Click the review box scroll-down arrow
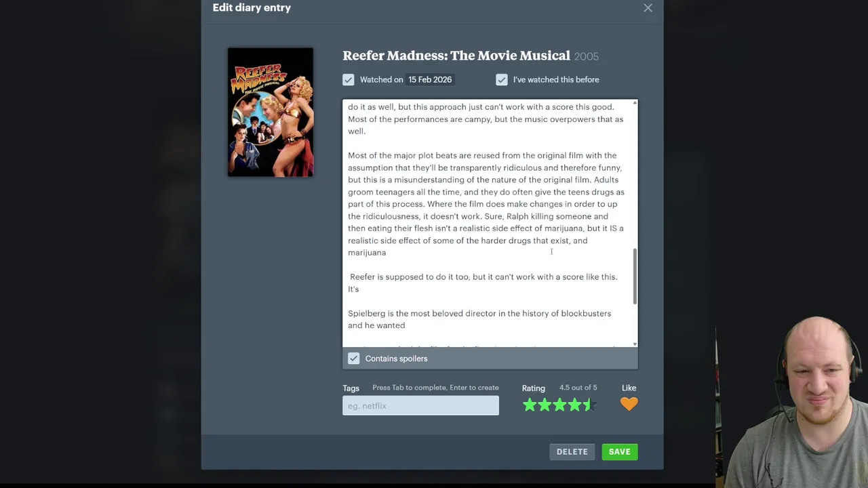The width and height of the screenshot is (868, 488). [x=635, y=344]
